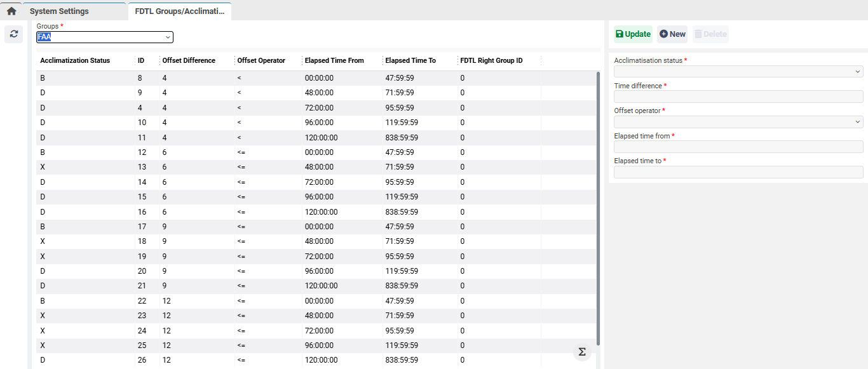
Task: Open the Groups dropdown showing FAA
Action: [x=105, y=37]
